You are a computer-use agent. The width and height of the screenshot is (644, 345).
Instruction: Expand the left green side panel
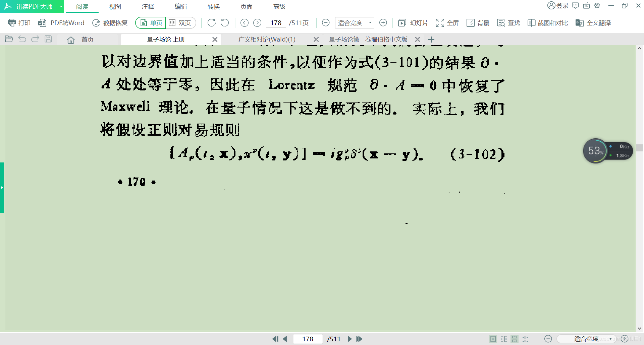tap(2, 188)
